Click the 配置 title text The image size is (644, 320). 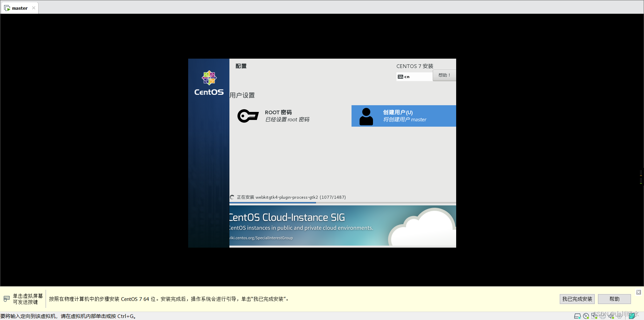pyautogui.click(x=241, y=66)
